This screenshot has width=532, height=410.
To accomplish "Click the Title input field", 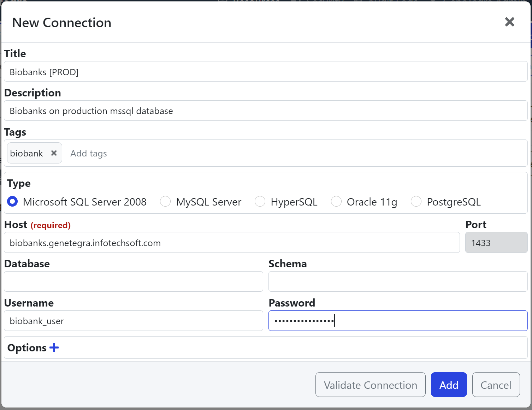I will [x=266, y=72].
